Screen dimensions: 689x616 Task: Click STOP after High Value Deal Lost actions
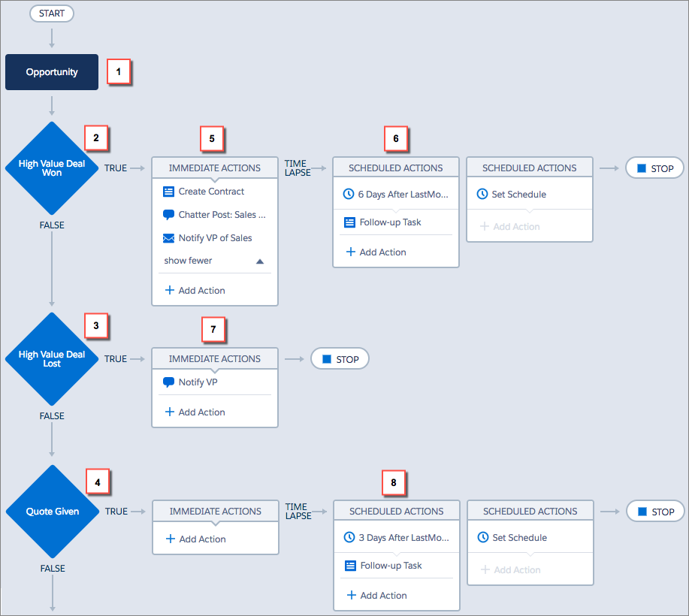tap(340, 359)
